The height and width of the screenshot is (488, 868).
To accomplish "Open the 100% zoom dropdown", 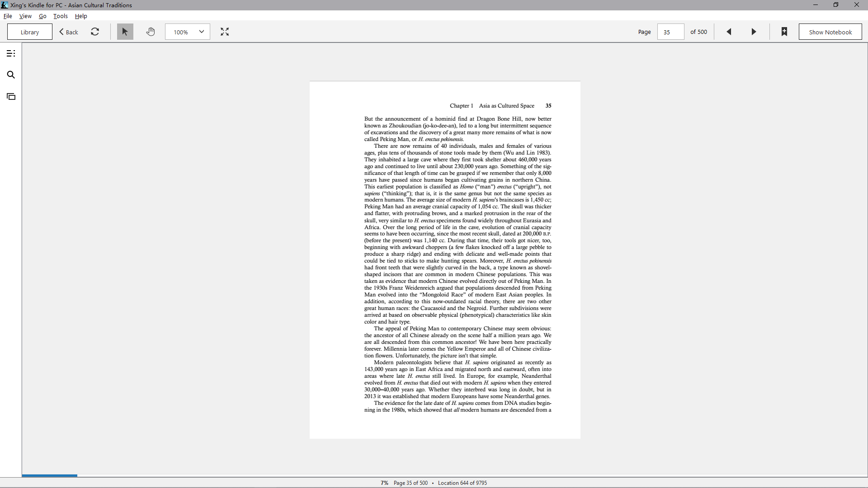I will click(x=188, y=32).
